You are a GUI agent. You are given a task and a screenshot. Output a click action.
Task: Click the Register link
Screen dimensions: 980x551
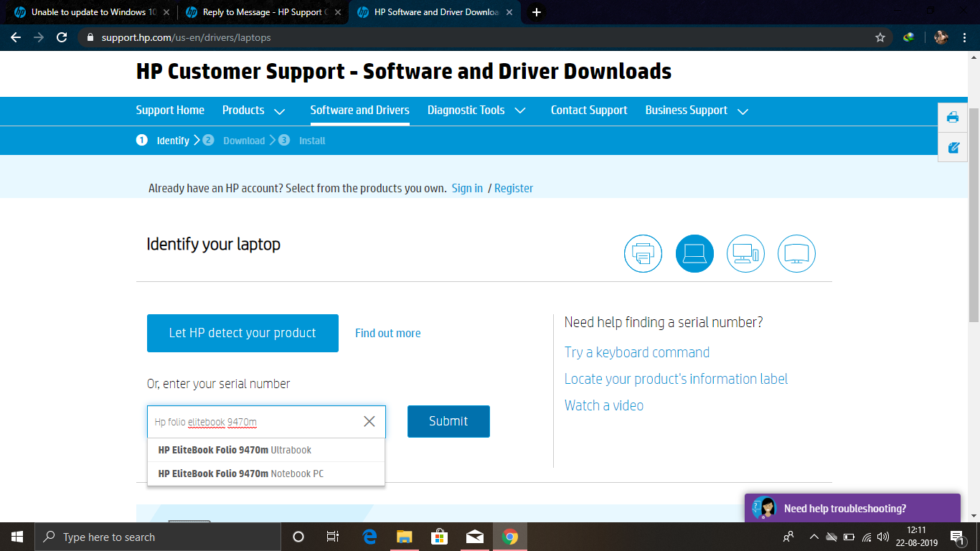514,188
